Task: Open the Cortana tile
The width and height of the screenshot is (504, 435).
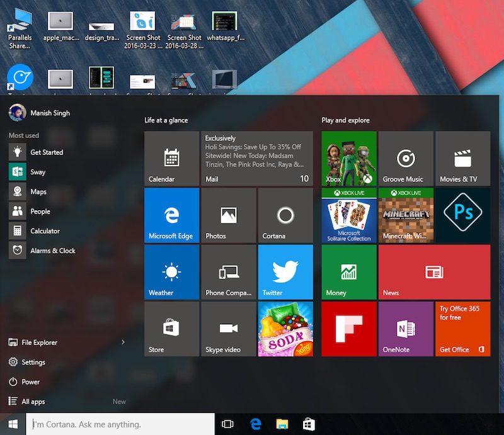Action: tap(285, 215)
